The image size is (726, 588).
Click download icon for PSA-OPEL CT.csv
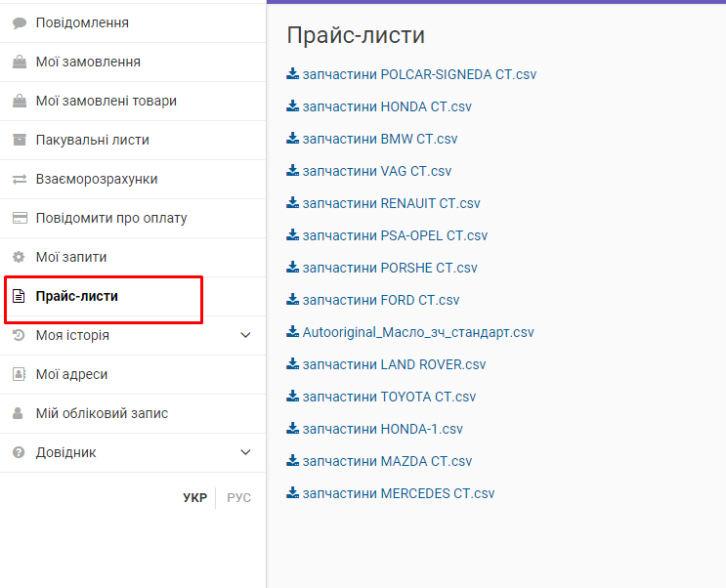coord(292,235)
